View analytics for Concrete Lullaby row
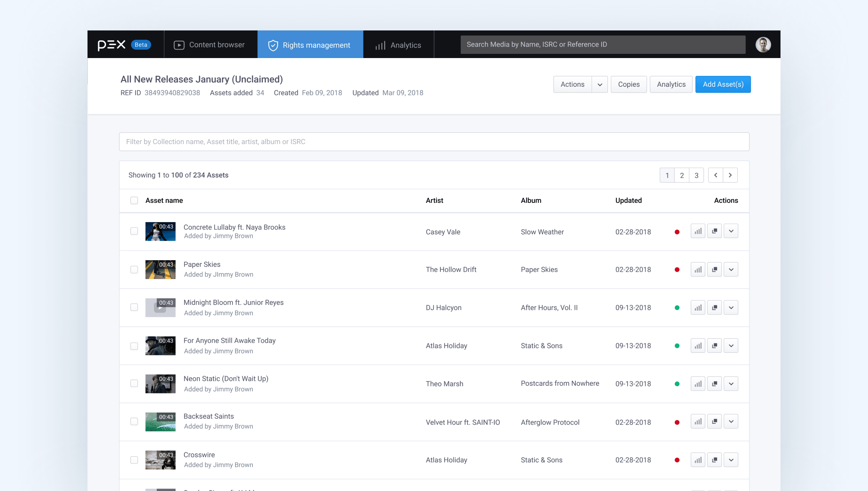The height and width of the screenshot is (491, 868). click(x=698, y=231)
